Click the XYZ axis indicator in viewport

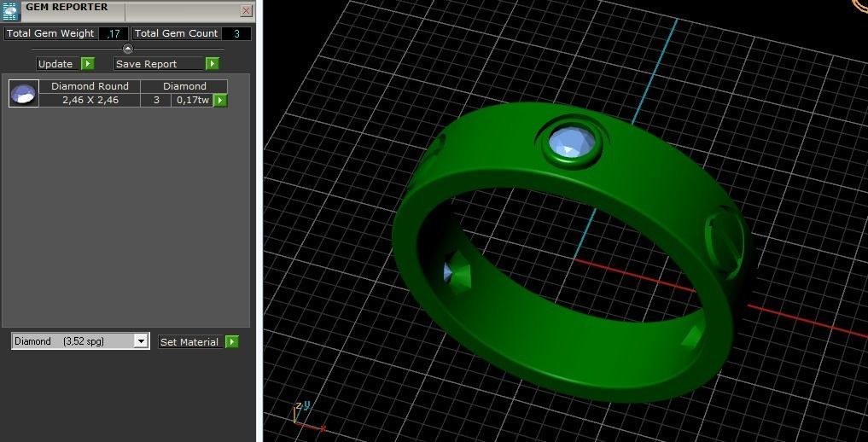307,416
